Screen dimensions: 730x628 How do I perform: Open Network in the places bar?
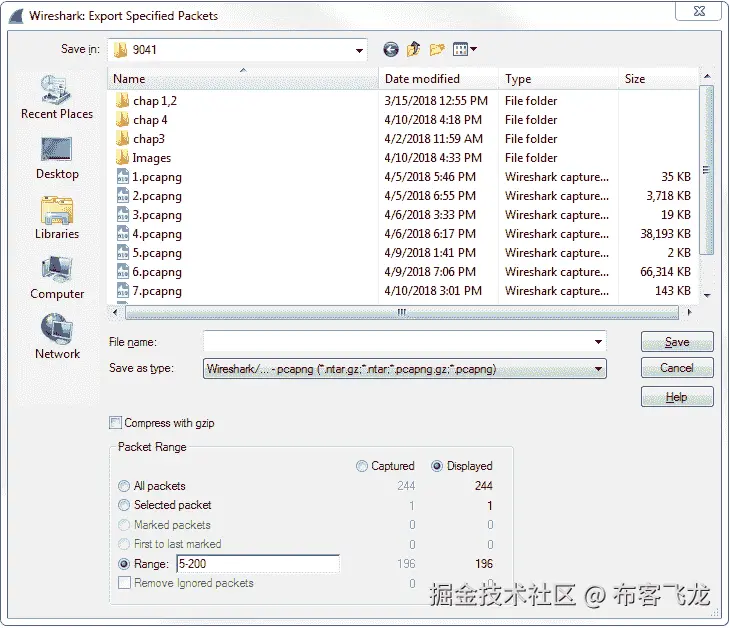click(x=57, y=337)
